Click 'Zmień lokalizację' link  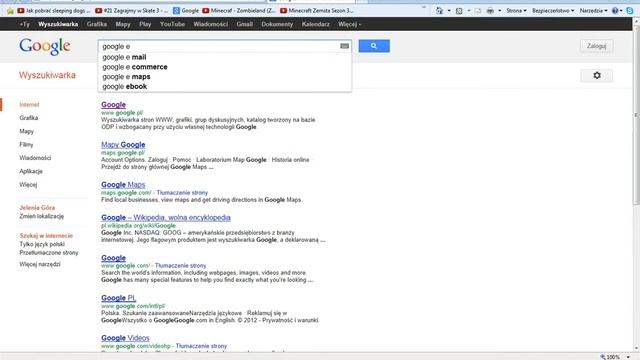(x=42, y=216)
